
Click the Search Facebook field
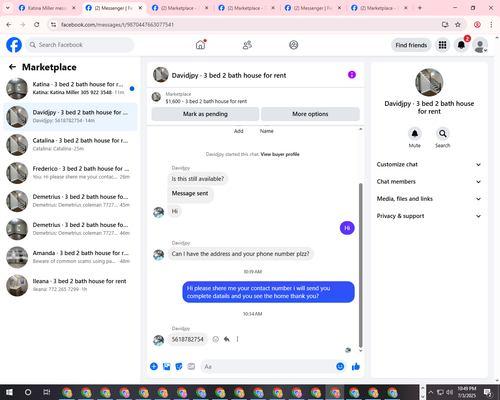pos(80,45)
